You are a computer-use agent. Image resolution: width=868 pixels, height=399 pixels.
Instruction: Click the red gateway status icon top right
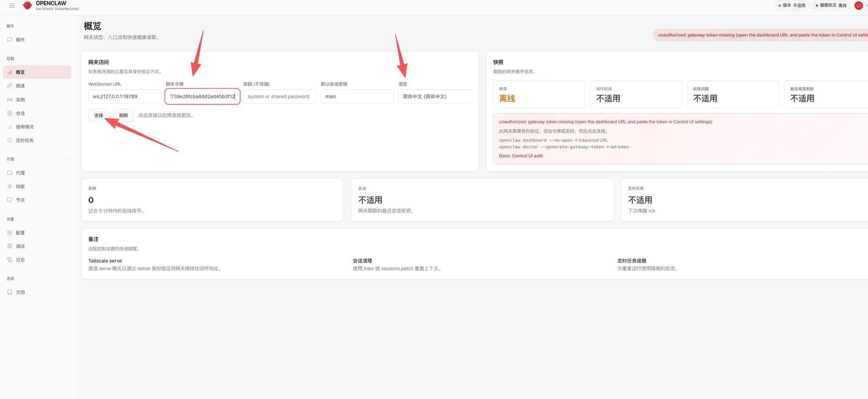pyautogui.click(x=858, y=5)
